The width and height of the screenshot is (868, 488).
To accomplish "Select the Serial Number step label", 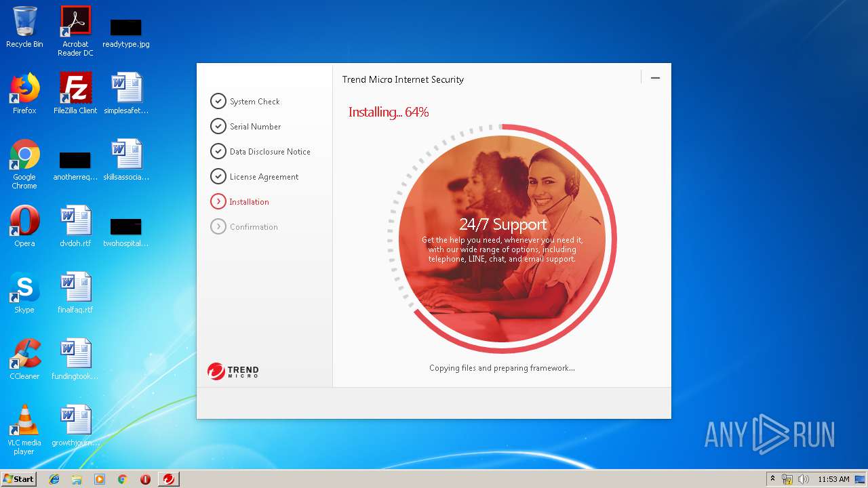I will pyautogui.click(x=255, y=127).
